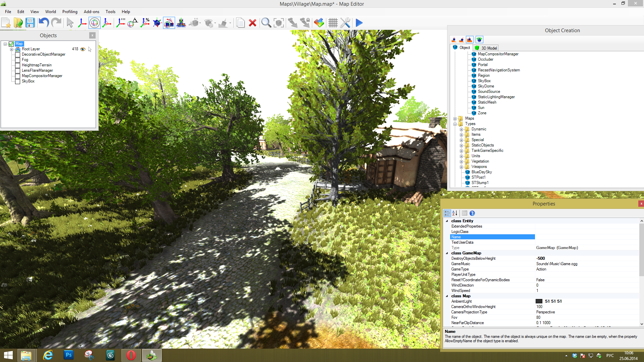Click the Save map toolbar icon
Screen dimensions: 644x362
tap(30, 23)
